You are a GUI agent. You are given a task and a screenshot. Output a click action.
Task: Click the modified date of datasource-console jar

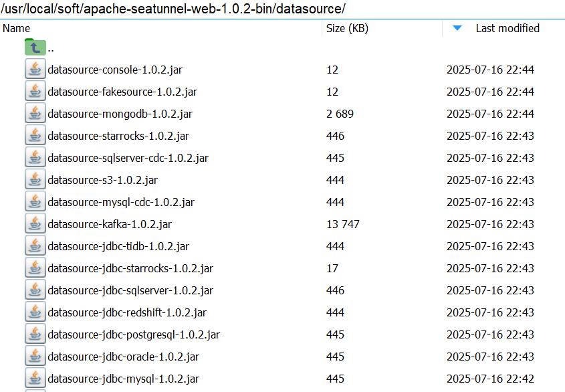pyautogui.click(x=490, y=70)
